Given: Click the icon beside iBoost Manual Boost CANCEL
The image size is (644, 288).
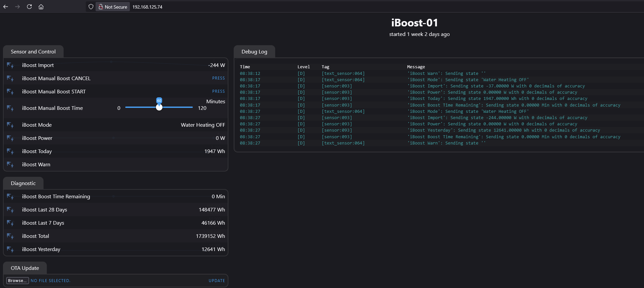Looking at the screenshot, I should tap(10, 79).
